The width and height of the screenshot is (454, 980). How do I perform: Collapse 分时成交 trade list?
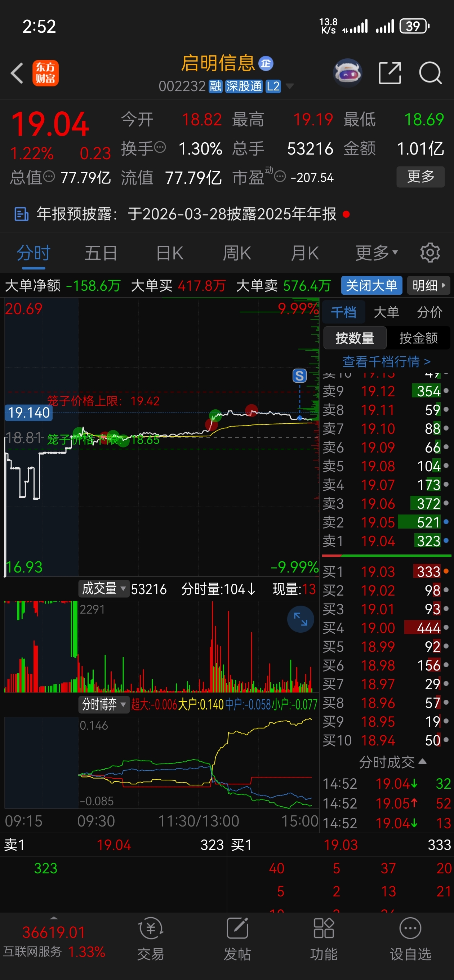[392, 762]
